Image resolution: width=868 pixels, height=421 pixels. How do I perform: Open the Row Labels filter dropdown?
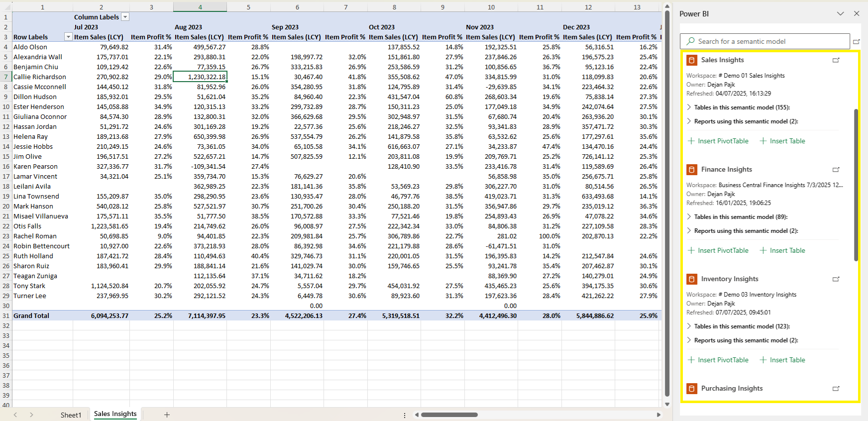tap(68, 37)
